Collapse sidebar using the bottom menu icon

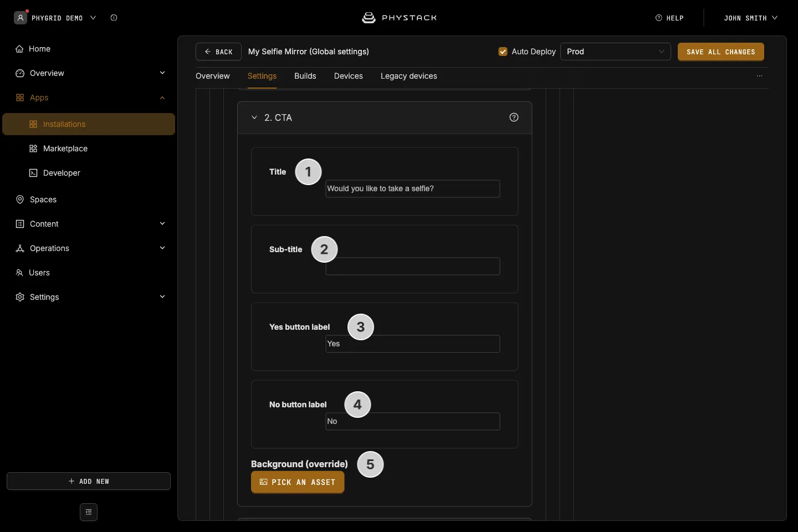pyautogui.click(x=89, y=512)
